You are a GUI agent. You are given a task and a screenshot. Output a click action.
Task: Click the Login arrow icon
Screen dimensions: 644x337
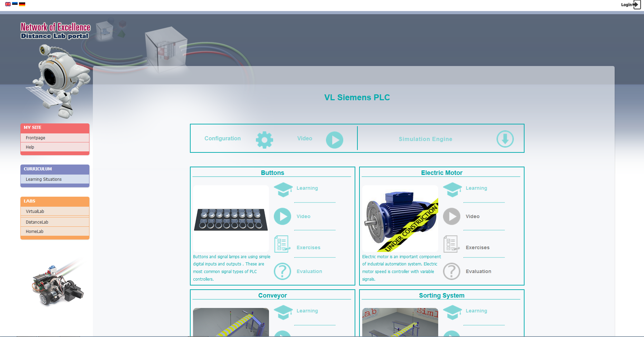[636, 4]
